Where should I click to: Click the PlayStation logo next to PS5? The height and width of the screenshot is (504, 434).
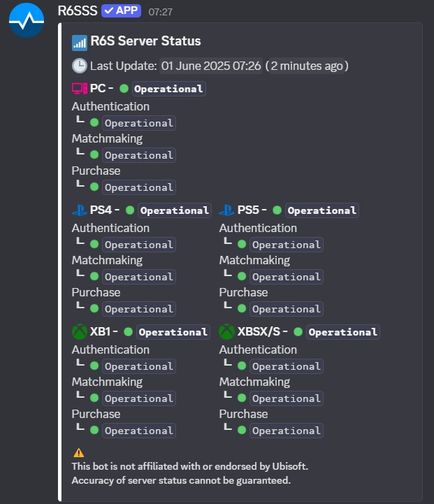click(226, 210)
